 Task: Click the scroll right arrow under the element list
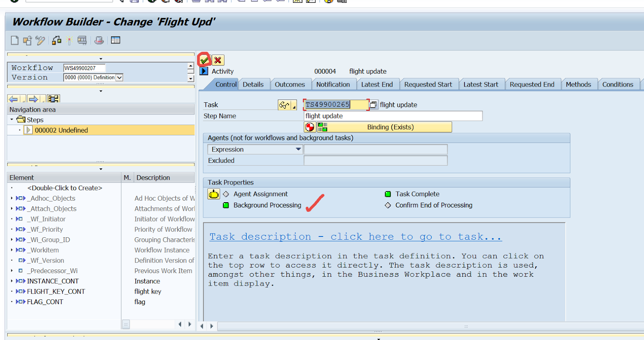(x=190, y=324)
